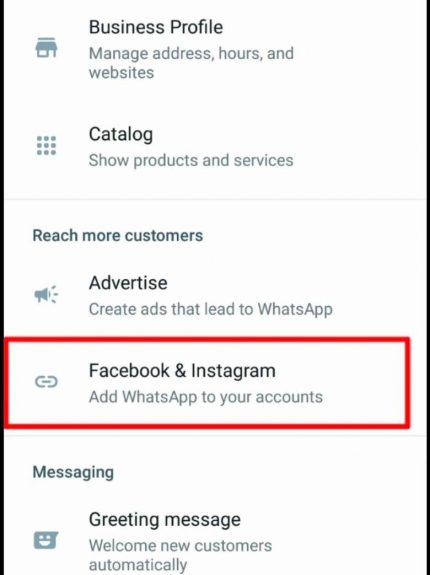
Task: Tap 'Show products and services' description
Action: (x=191, y=160)
